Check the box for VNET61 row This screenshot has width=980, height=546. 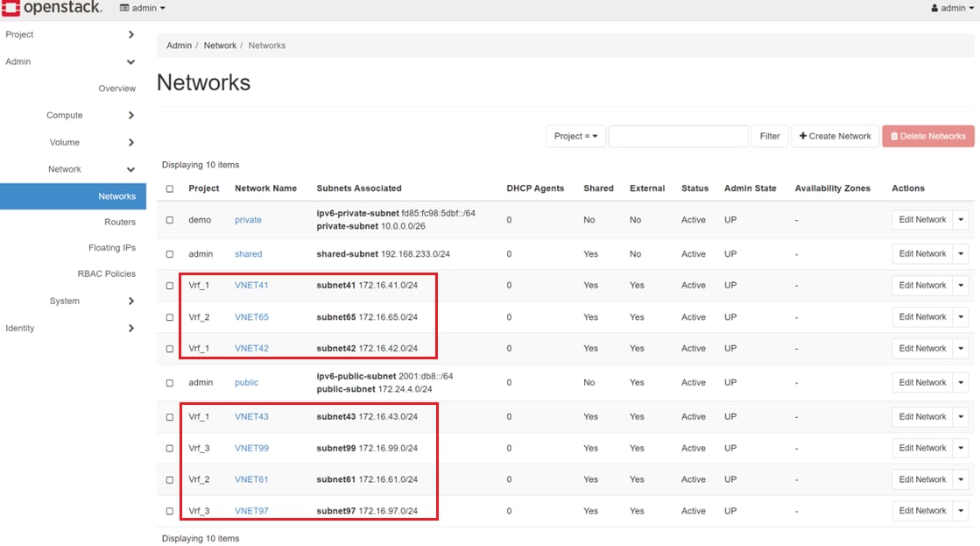(169, 479)
